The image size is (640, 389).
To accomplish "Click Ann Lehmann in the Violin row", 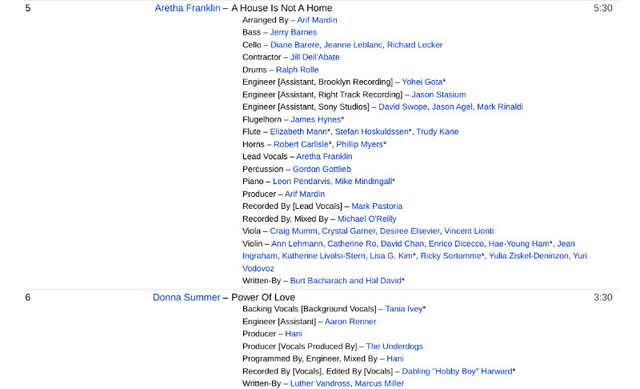I will [297, 244].
